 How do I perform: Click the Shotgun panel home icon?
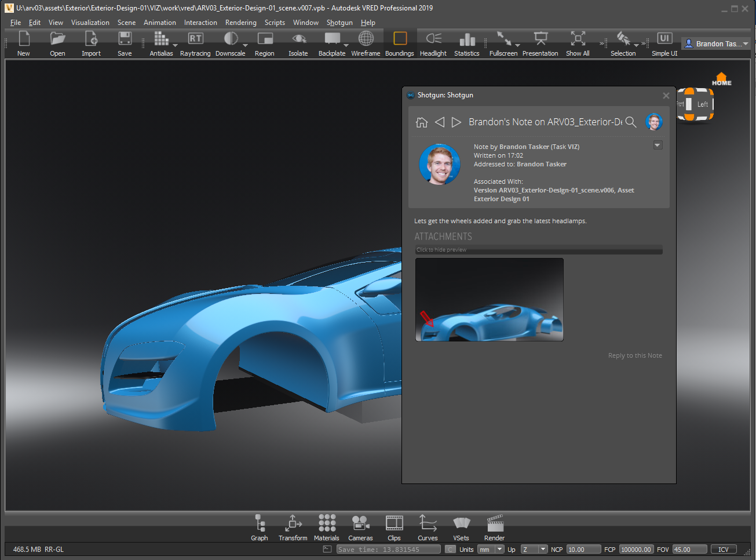pyautogui.click(x=422, y=122)
